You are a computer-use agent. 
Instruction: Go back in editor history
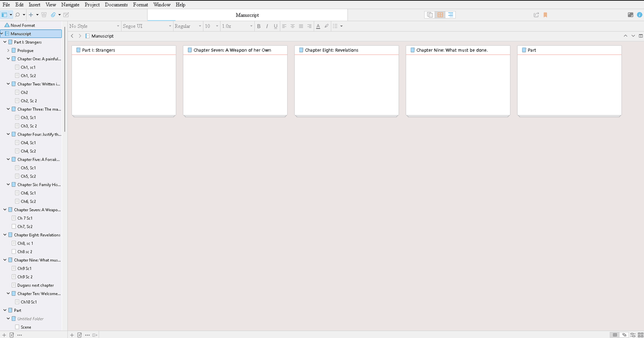[72, 36]
